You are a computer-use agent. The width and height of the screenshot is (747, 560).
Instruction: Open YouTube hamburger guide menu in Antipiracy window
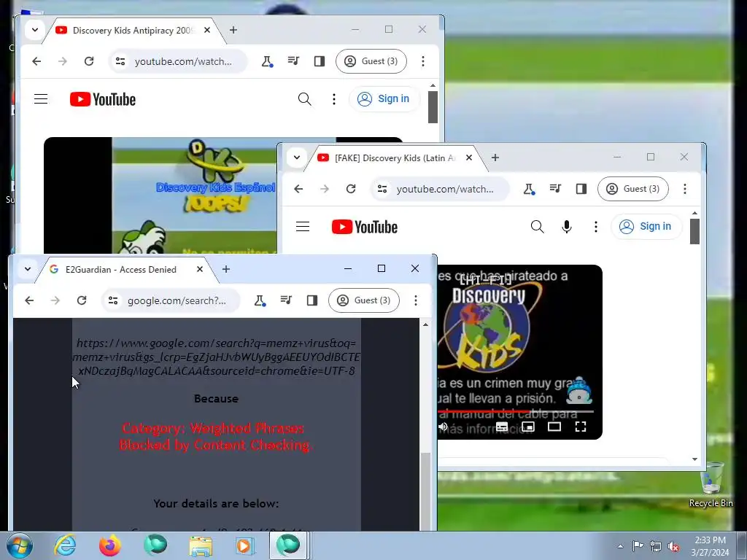click(x=41, y=99)
